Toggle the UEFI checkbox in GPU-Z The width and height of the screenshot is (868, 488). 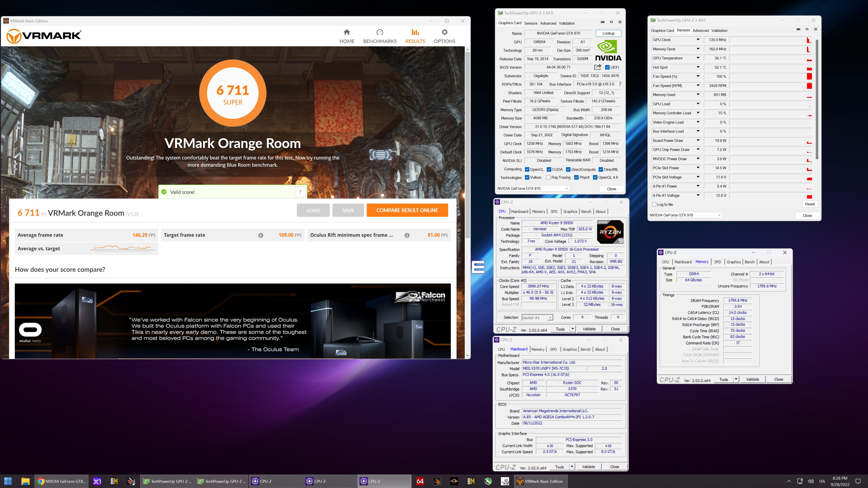pyautogui.click(x=607, y=67)
